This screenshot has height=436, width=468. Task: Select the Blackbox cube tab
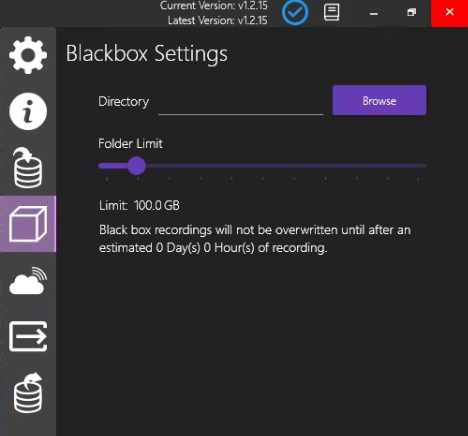pos(28,224)
